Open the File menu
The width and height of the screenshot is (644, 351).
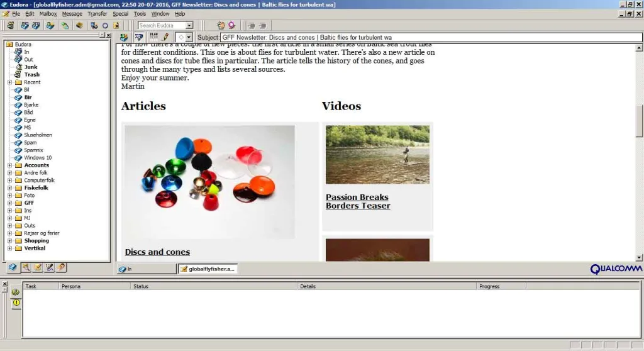click(16, 14)
